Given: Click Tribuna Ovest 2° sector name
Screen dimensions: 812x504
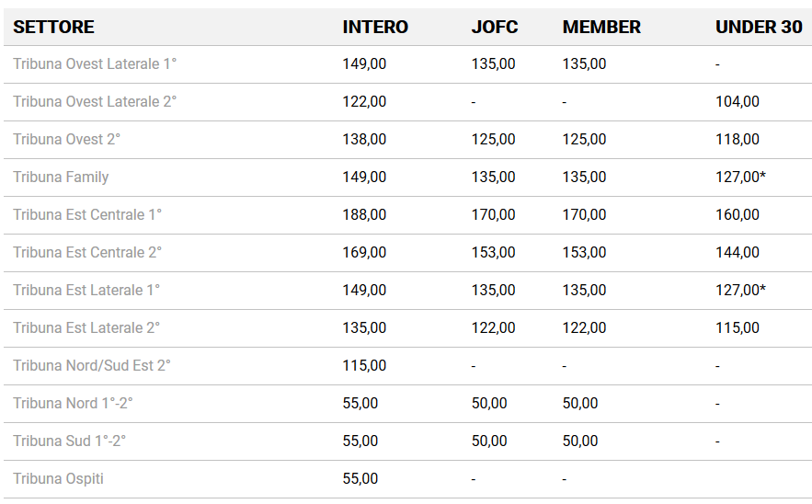Looking at the screenshot, I should click(x=67, y=140).
